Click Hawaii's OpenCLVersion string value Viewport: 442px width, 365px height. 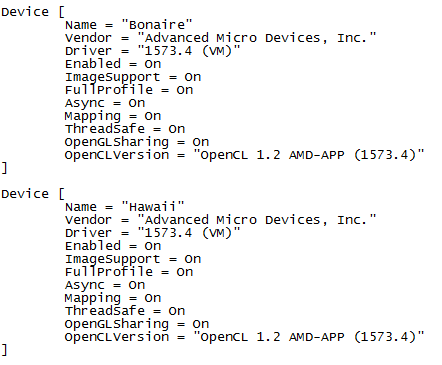tap(309, 337)
